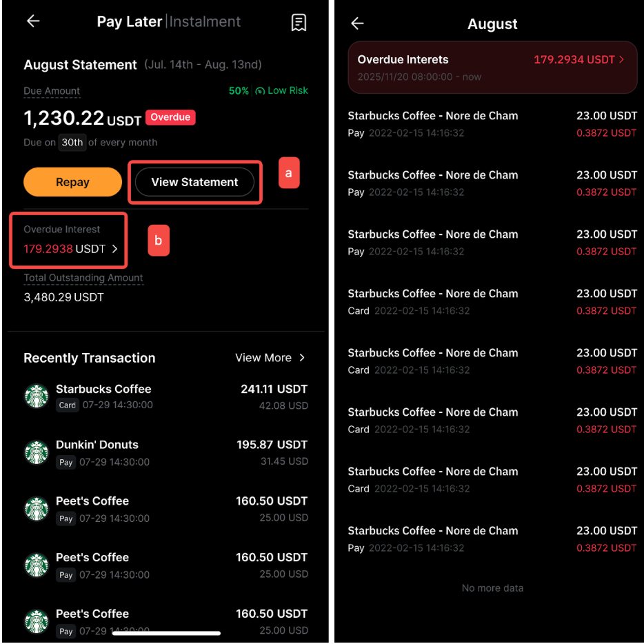Select the Pay Later tab
Screen dimensions: 644x644
point(129,21)
